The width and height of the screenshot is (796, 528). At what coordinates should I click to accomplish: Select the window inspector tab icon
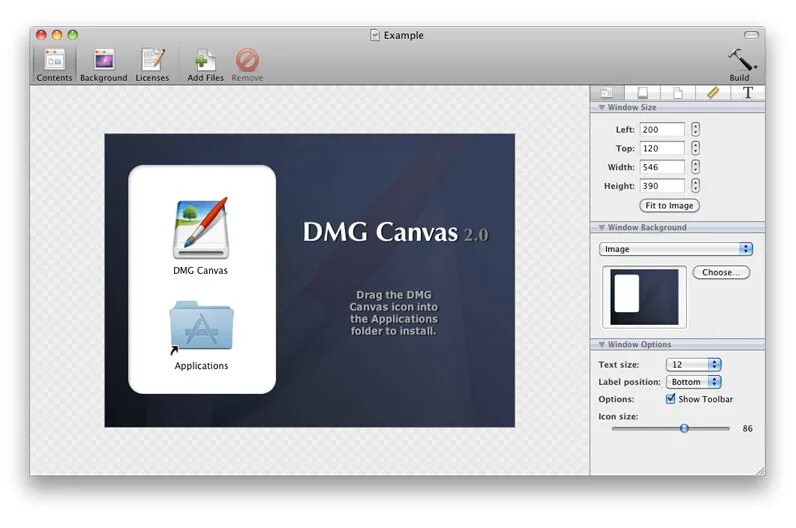coord(607,93)
